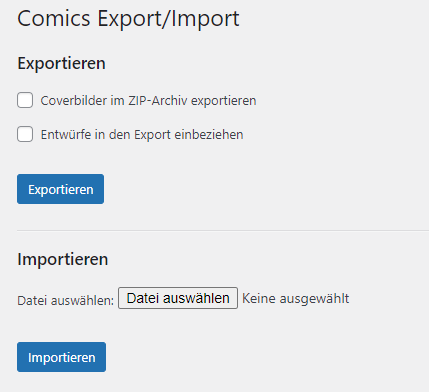Click the Datei auswählen: field label
The width and height of the screenshot is (429, 392).
coord(66,301)
